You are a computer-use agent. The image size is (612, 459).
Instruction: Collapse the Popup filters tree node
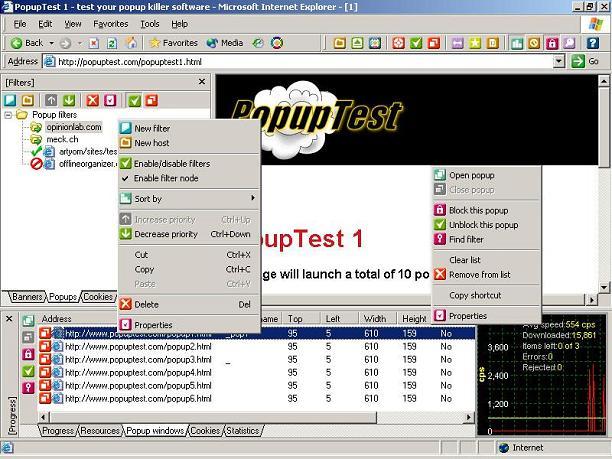pyautogui.click(x=8, y=115)
